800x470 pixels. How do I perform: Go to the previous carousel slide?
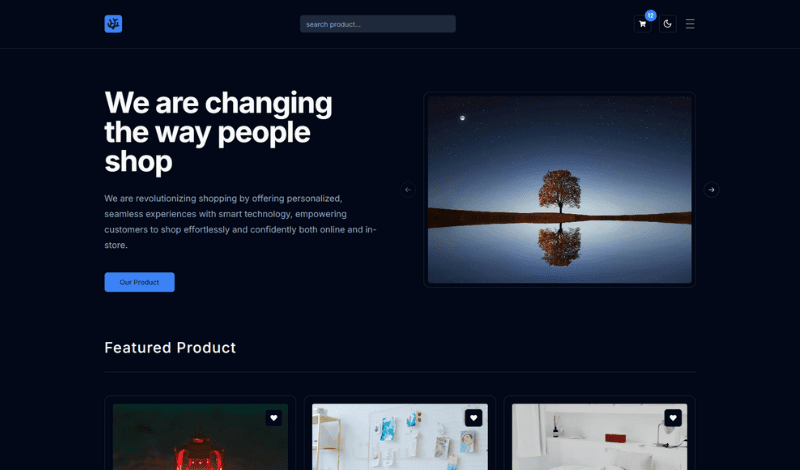(x=408, y=190)
